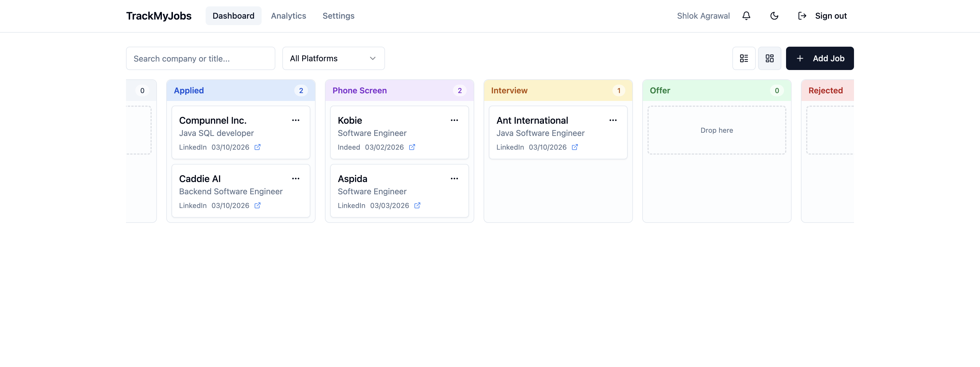The height and width of the screenshot is (367, 980).
Task: Click the Sign out button
Action: coord(822,16)
